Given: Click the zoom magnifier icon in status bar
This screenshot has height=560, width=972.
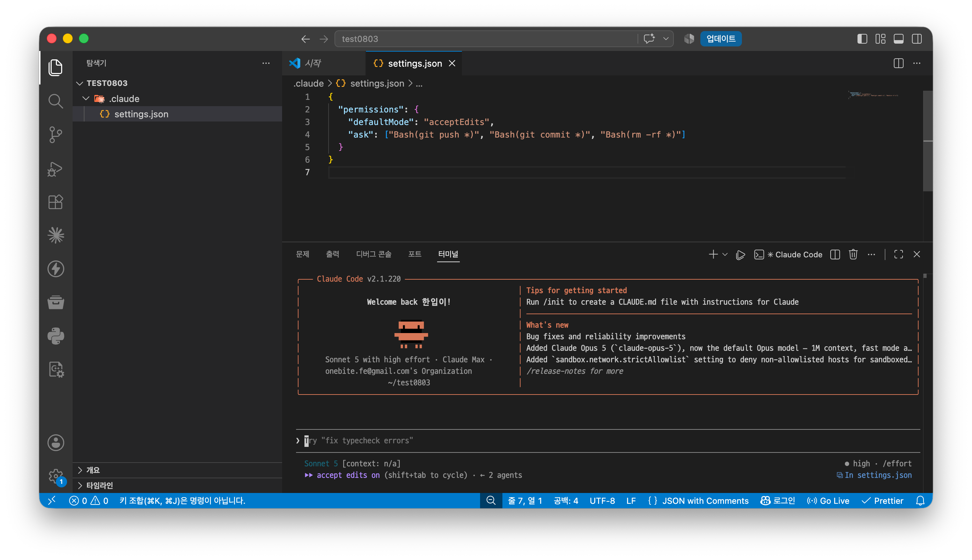Looking at the screenshot, I should (491, 500).
